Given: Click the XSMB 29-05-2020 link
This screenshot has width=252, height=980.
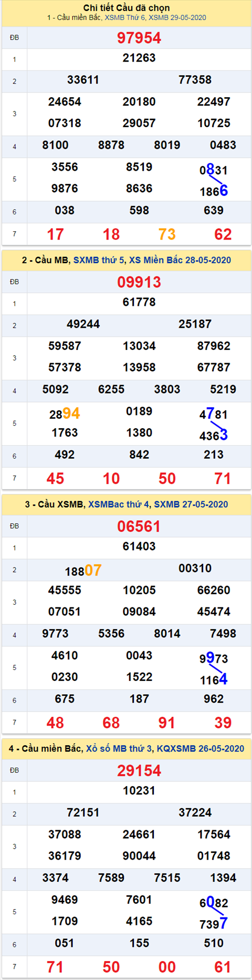Looking at the screenshot, I should pos(177,17).
